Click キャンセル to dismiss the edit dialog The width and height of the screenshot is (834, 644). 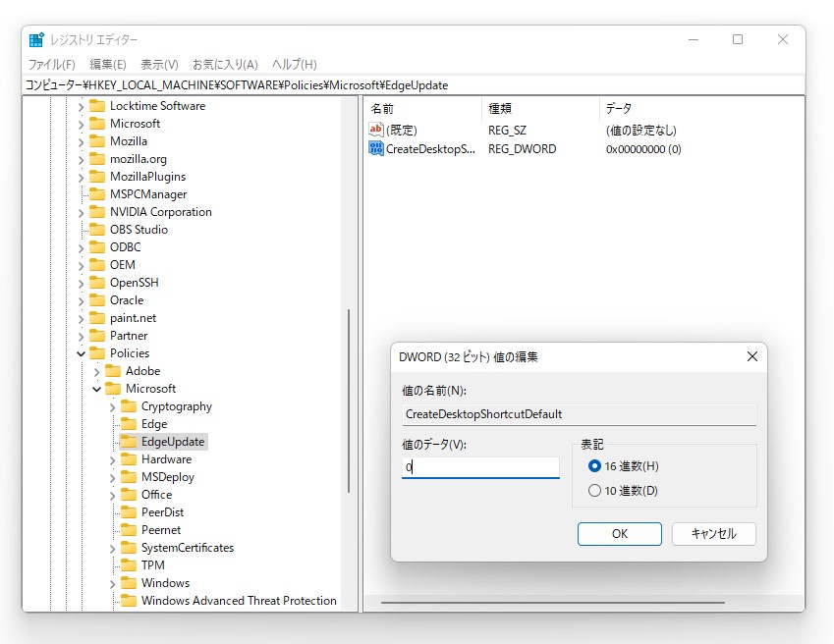(x=713, y=534)
